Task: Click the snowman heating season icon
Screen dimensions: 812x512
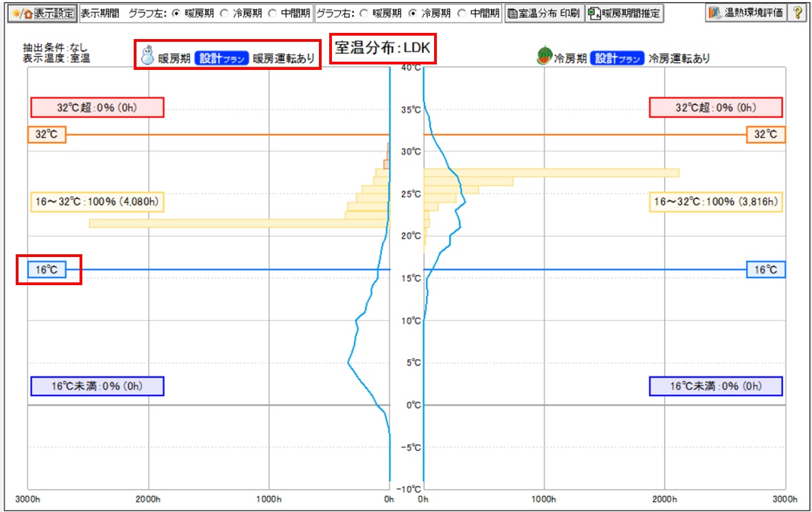Action: coord(147,57)
